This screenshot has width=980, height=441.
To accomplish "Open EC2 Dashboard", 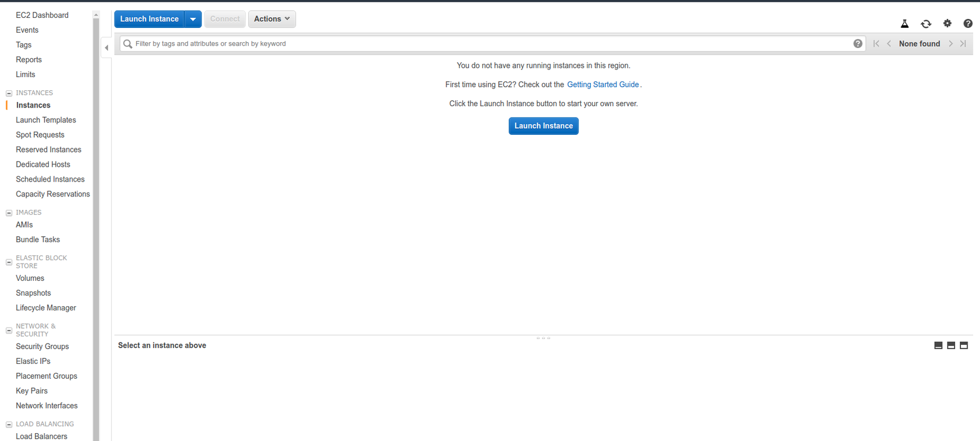I will (42, 15).
